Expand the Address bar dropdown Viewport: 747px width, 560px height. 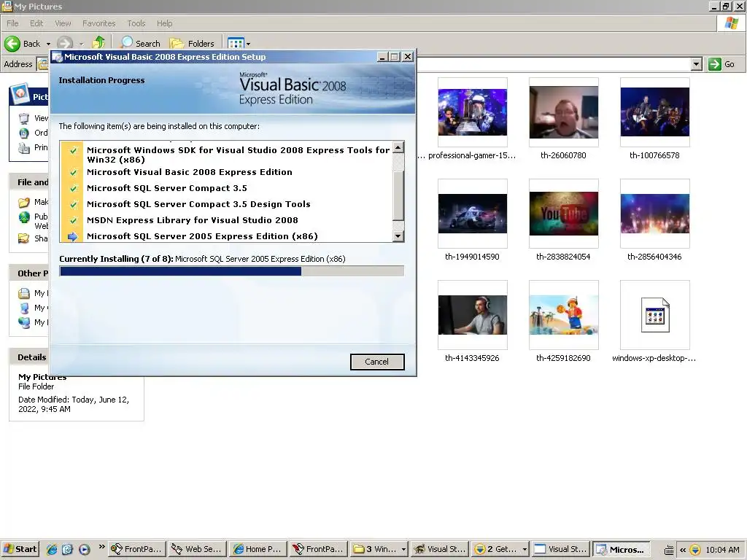tap(697, 64)
